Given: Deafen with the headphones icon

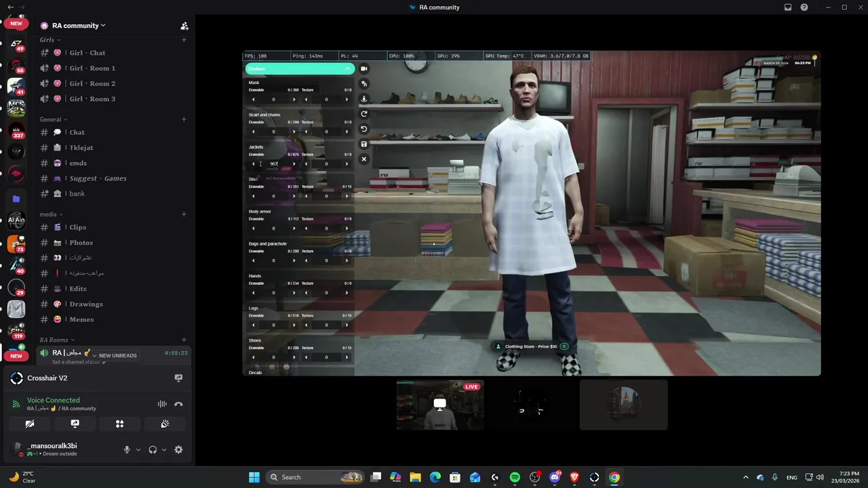Looking at the screenshot, I should 153,449.
